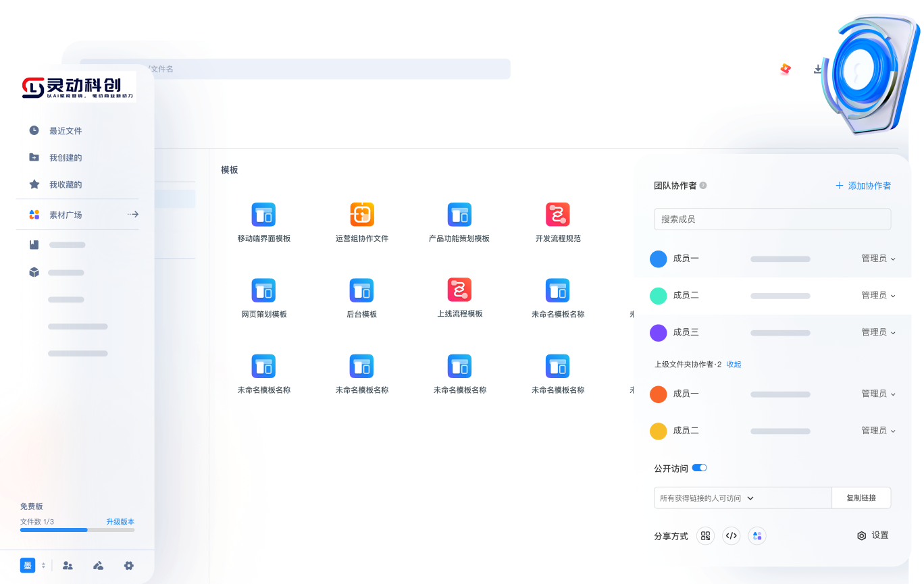Click the help icon beside 团队协作者
This screenshot has width=924, height=584.
[x=703, y=185]
